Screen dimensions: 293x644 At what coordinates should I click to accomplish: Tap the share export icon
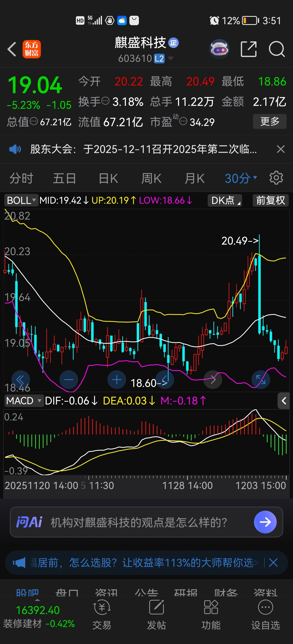pos(249,49)
